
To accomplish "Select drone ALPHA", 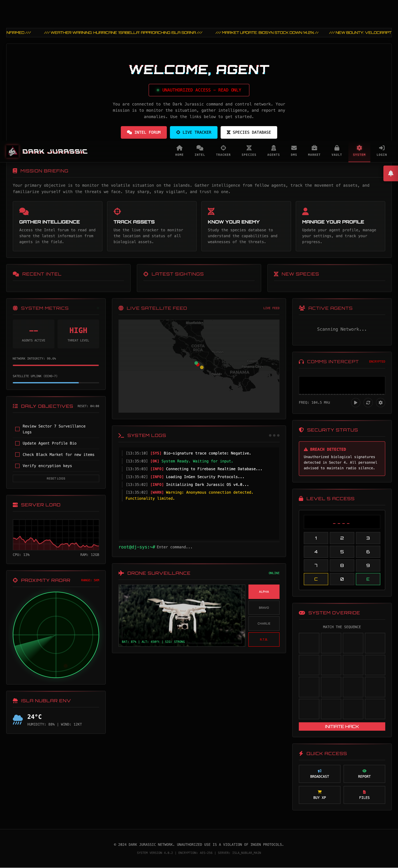I will [264, 592].
